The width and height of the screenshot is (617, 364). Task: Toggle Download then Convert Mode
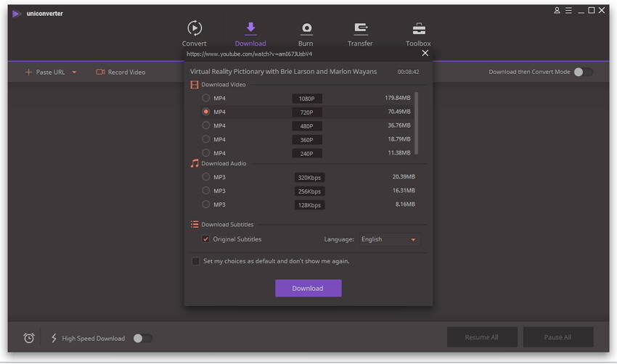coord(583,72)
